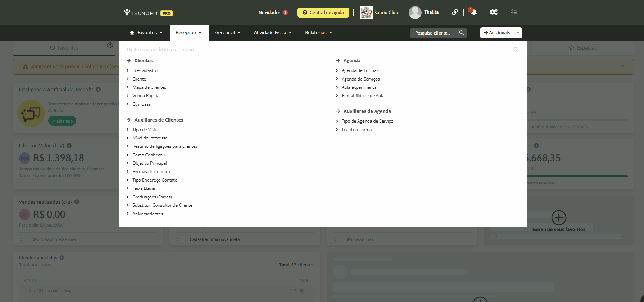Click the Novidades badge with count 3

pyautogui.click(x=285, y=13)
